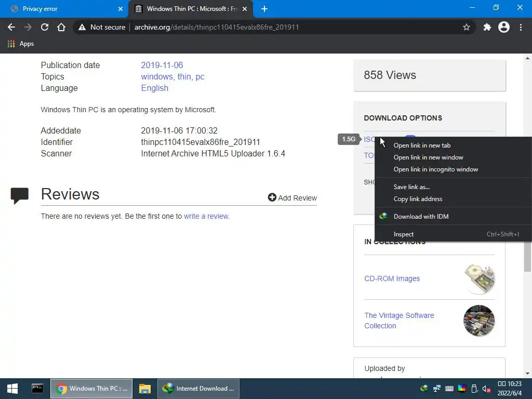532x399 pixels.
Task: Open the Apps bookmarks shortcut
Action: pos(21,44)
